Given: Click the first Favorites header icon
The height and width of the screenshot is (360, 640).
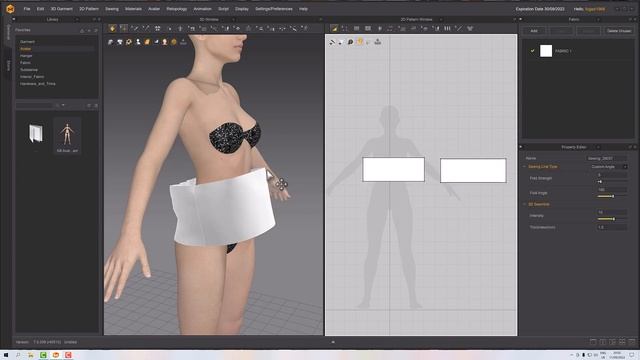Looking at the screenshot, I should click(x=82, y=30).
